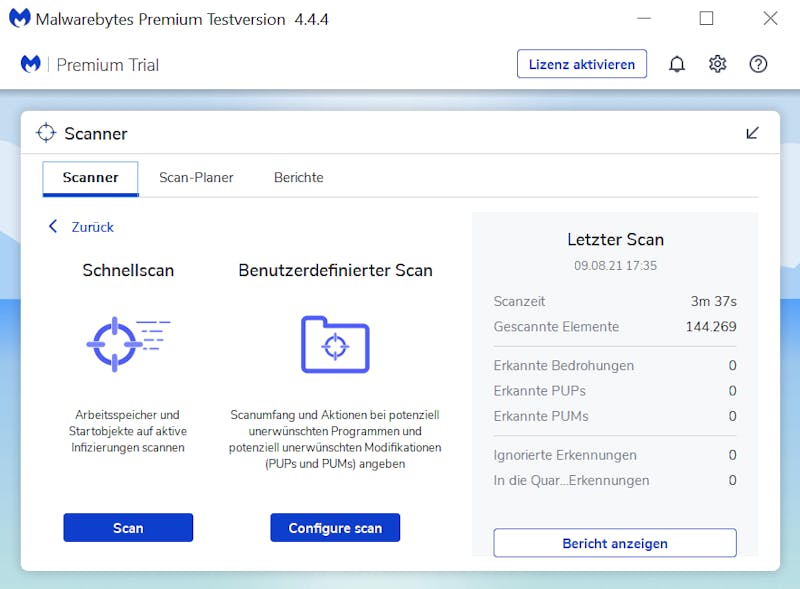The width and height of the screenshot is (800, 589).
Task: Click the last scan date 09.08.21 17:35
Action: coord(615,265)
